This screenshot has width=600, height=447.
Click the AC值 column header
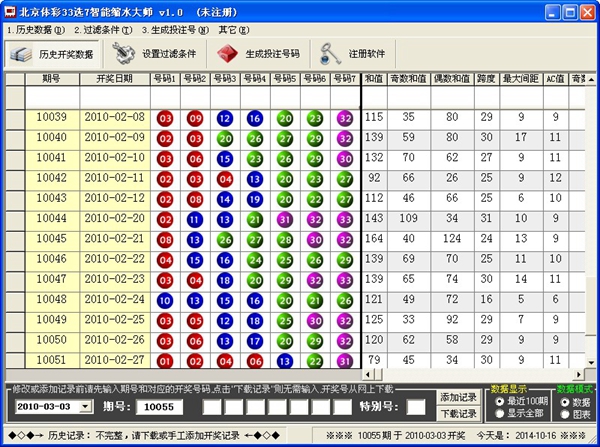point(555,79)
